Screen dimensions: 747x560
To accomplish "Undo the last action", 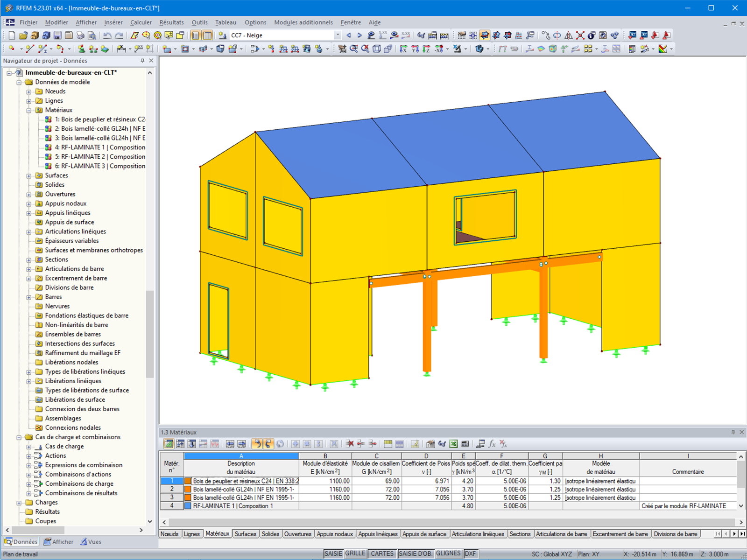I will point(107,35).
